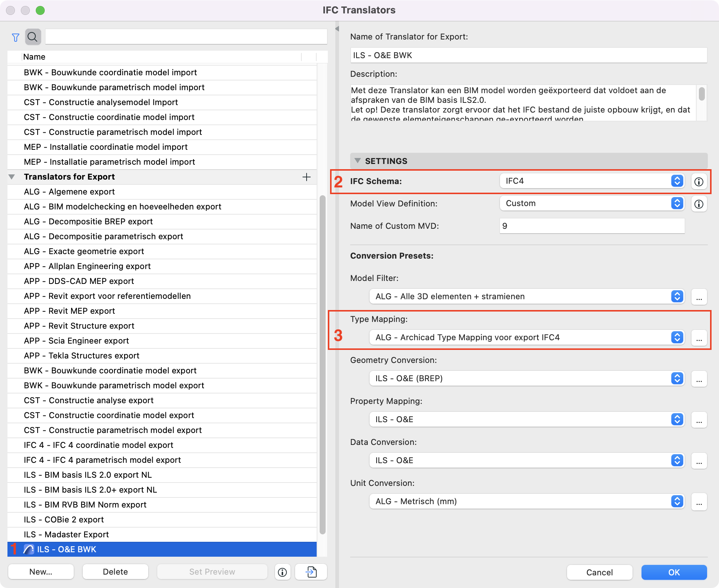The height and width of the screenshot is (588, 719).
Task: Click the search magnifier icon
Action: pos(33,37)
